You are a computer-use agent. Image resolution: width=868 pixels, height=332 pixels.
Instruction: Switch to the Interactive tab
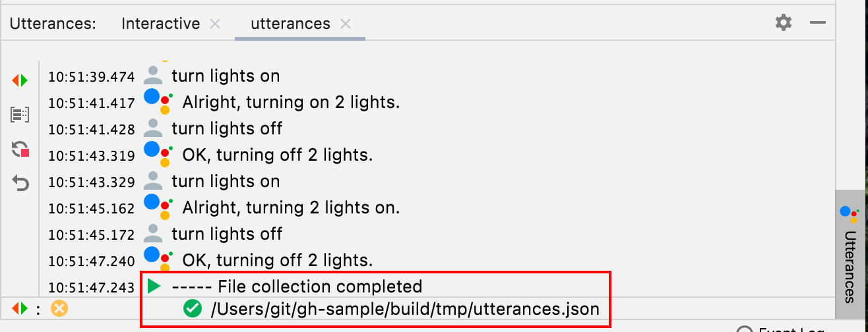[160, 24]
